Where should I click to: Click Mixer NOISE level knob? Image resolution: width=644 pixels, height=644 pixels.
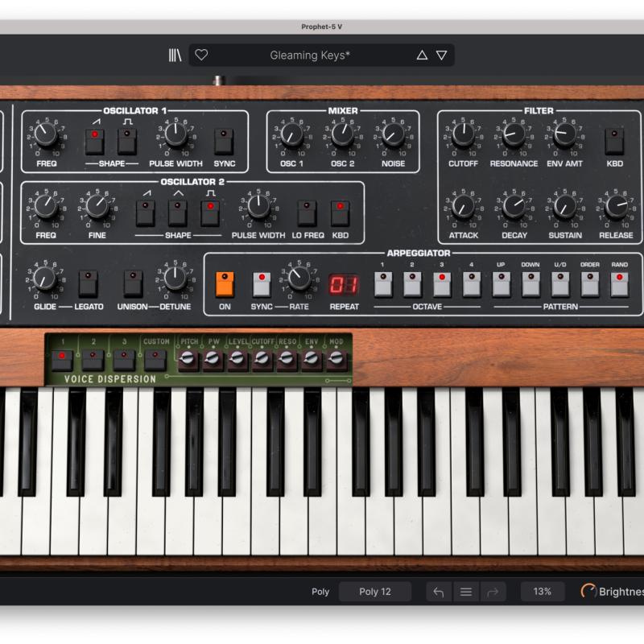(393, 135)
